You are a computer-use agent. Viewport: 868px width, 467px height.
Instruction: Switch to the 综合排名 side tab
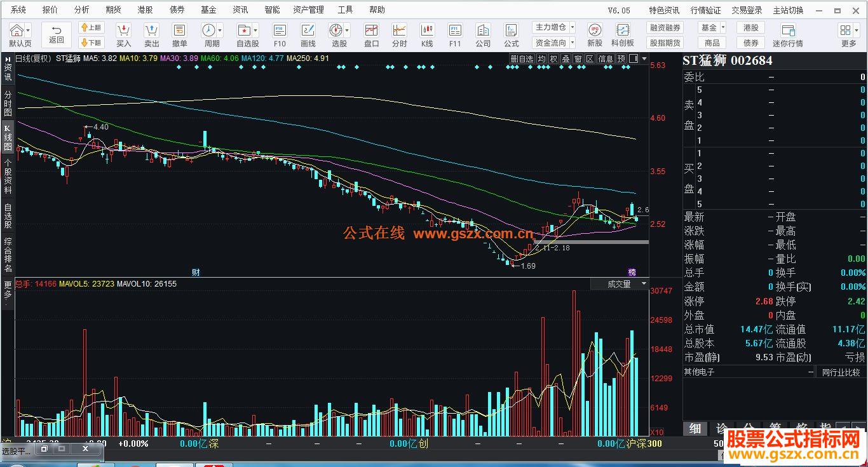(8, 255)
